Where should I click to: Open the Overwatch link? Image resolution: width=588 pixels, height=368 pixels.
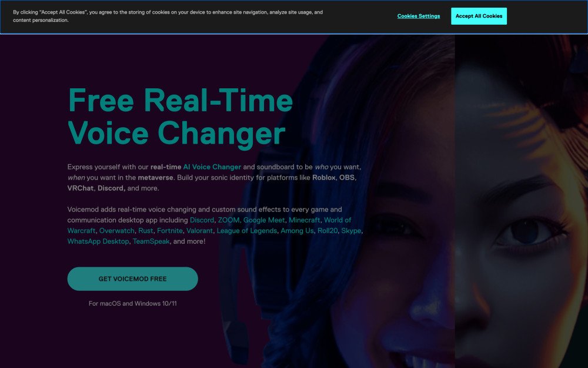tap(116, 231)
